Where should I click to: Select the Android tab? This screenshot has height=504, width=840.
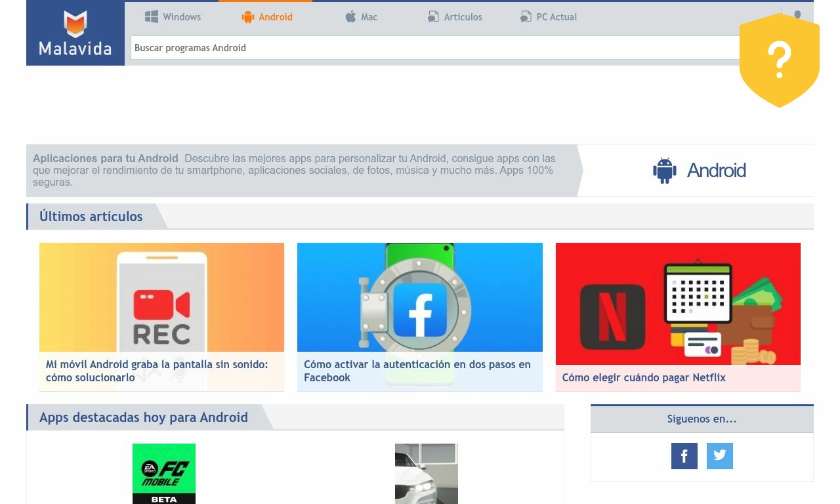tap(266, 17)
